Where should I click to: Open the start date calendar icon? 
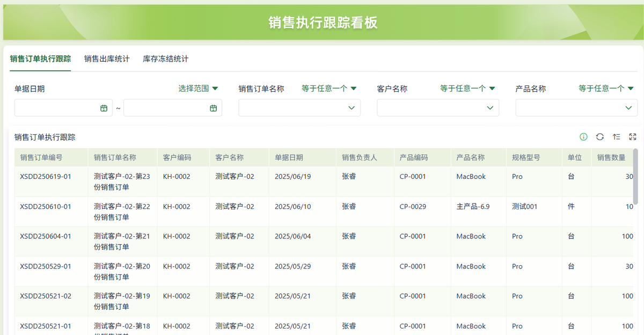[x=104, y=108]
